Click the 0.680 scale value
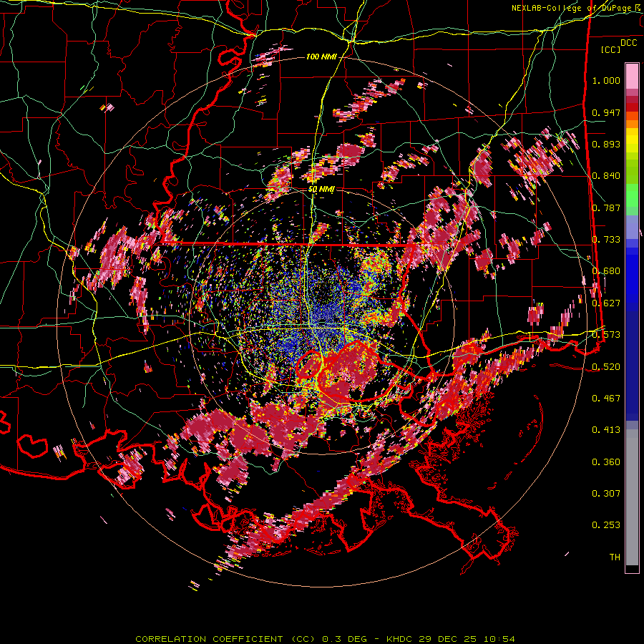 pyautogui.click(x=606, y=271)
